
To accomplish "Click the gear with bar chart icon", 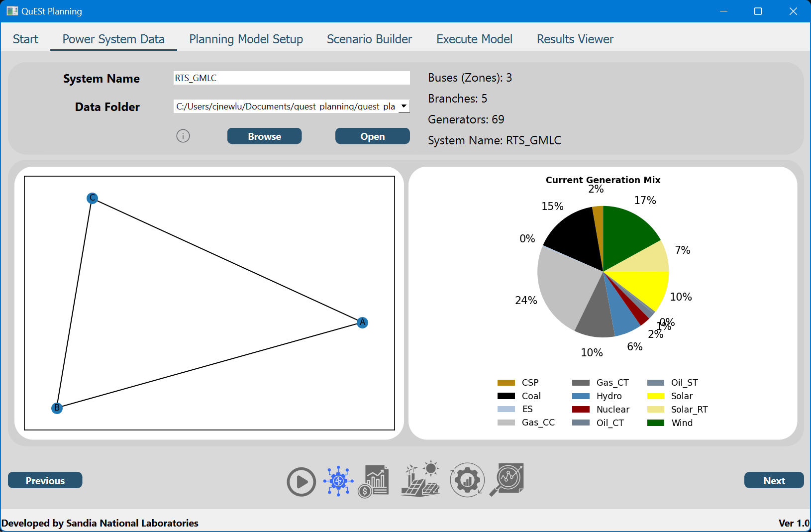I will [x=467, y=480].
